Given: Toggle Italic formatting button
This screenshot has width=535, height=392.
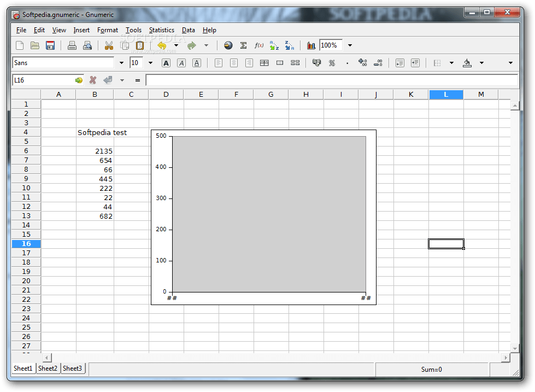Looking at the screenshot, I should 181,63.
